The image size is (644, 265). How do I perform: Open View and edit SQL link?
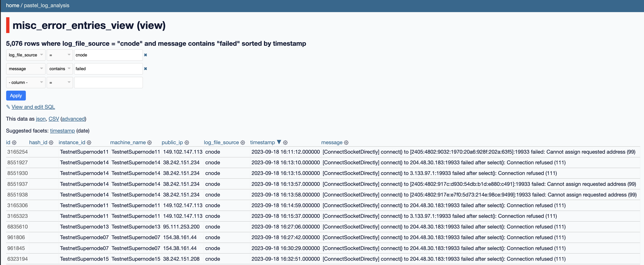point(33,107)
